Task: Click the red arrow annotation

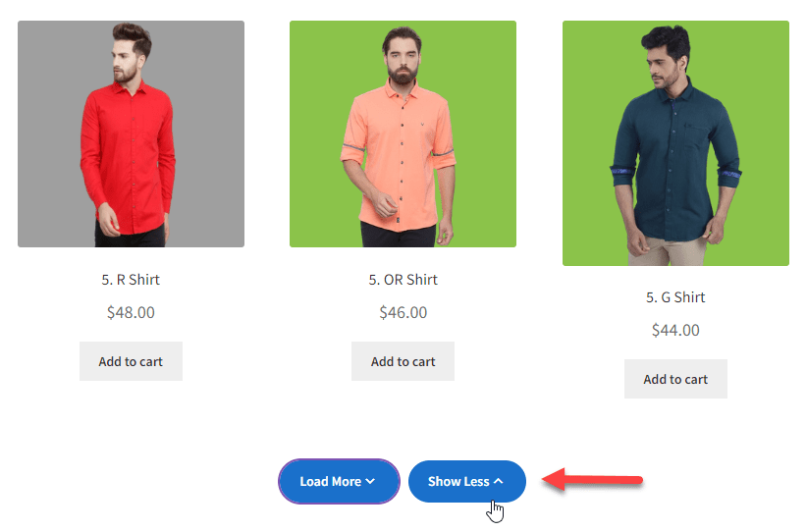Action: 593,481
